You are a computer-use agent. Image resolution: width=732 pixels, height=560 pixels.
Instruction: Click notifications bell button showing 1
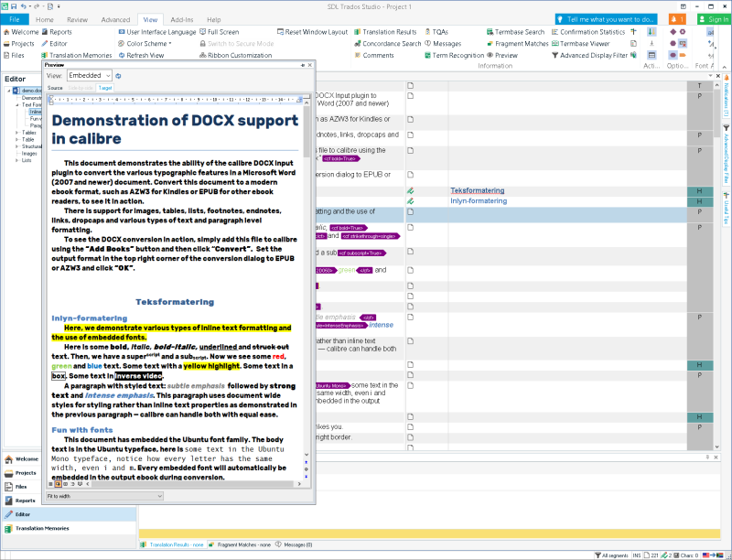676,19
